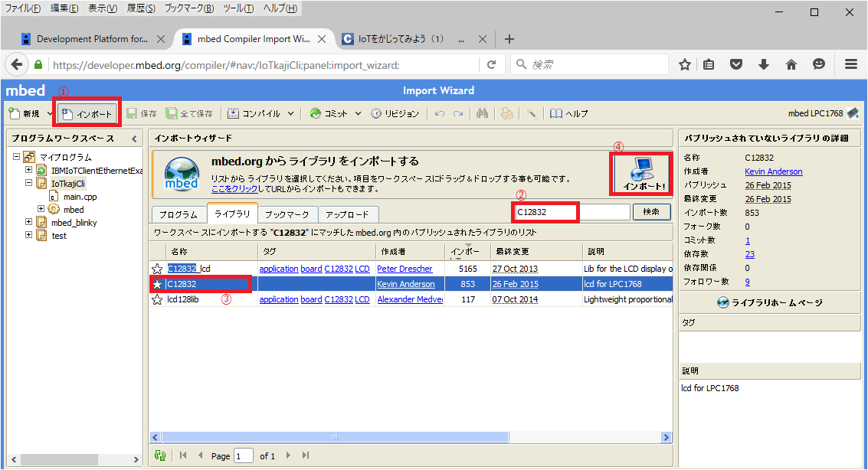868x470 pixels.
Task: Open the dropdown arrow beside 新規
Action: [49, 114]
